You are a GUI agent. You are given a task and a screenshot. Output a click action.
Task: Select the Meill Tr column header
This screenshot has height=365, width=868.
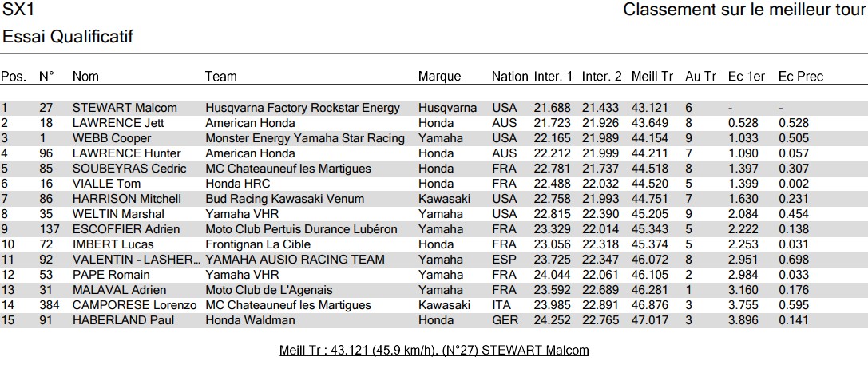click(652, 77)
